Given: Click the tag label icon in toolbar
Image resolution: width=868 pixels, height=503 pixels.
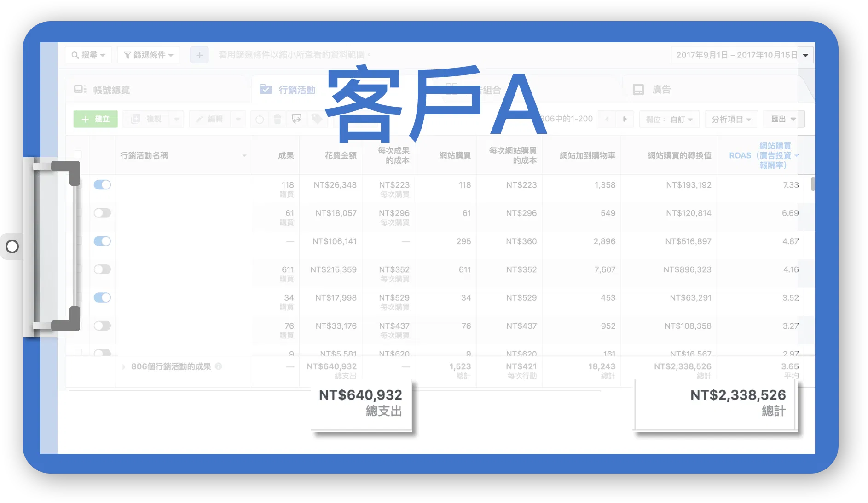Looking at the screenshot, I should (317, 120).
